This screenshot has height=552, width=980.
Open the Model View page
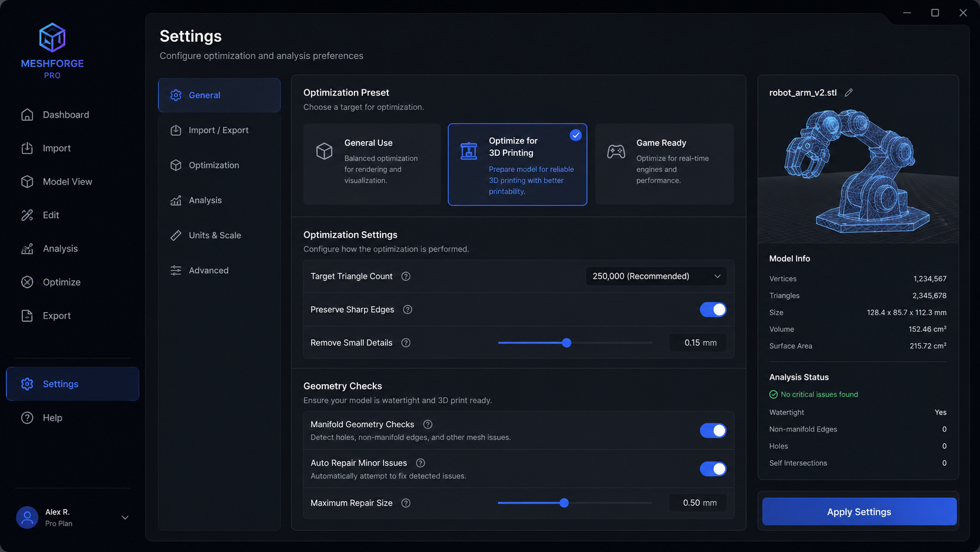pos(73,182)
